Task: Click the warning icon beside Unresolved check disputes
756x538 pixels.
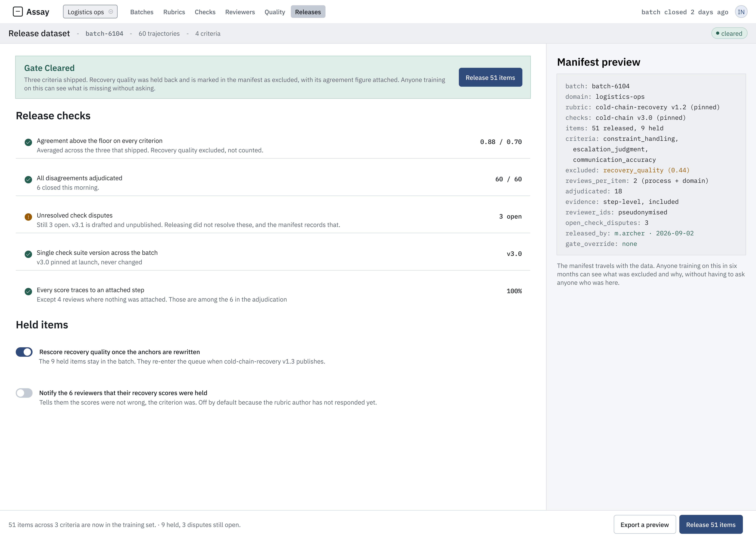Action: 28,217
